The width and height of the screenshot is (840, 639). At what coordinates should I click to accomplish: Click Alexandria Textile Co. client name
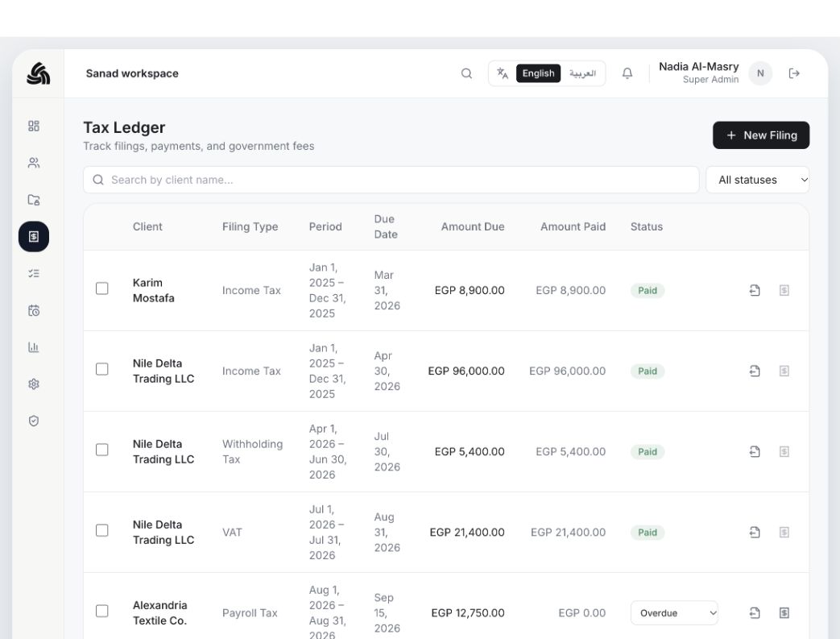coord(160,612)
